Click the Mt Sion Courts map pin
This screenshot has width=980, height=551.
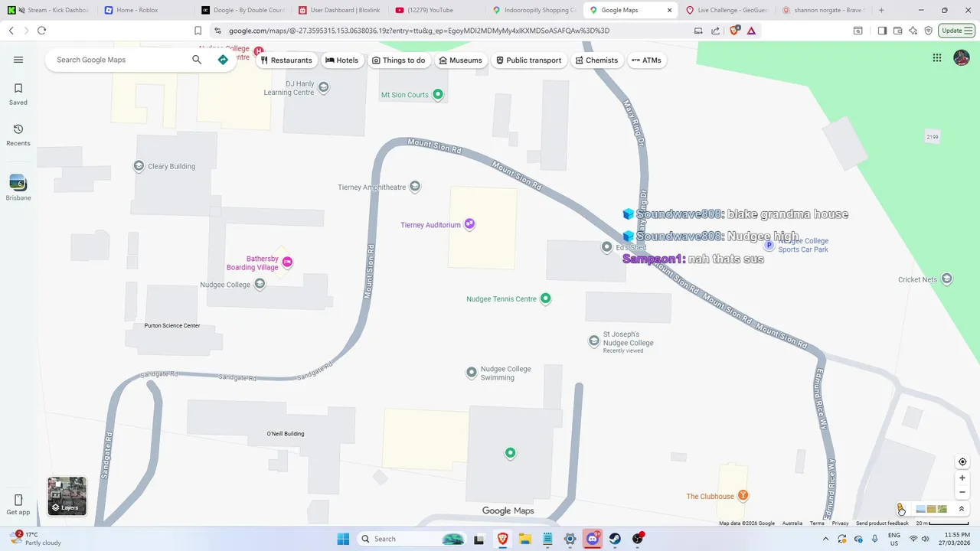(x=438, y=95)
